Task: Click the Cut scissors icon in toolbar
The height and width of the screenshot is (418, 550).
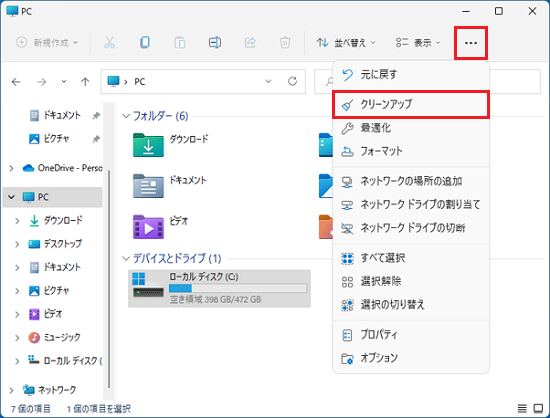Action: [109, 43]
